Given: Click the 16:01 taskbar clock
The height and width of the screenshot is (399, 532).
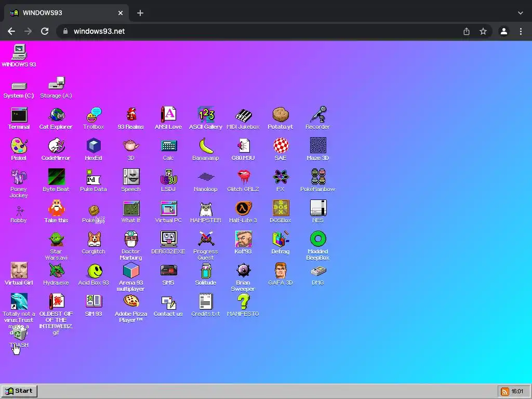Looking at the screenshot, I should click(x=517, y=392).
